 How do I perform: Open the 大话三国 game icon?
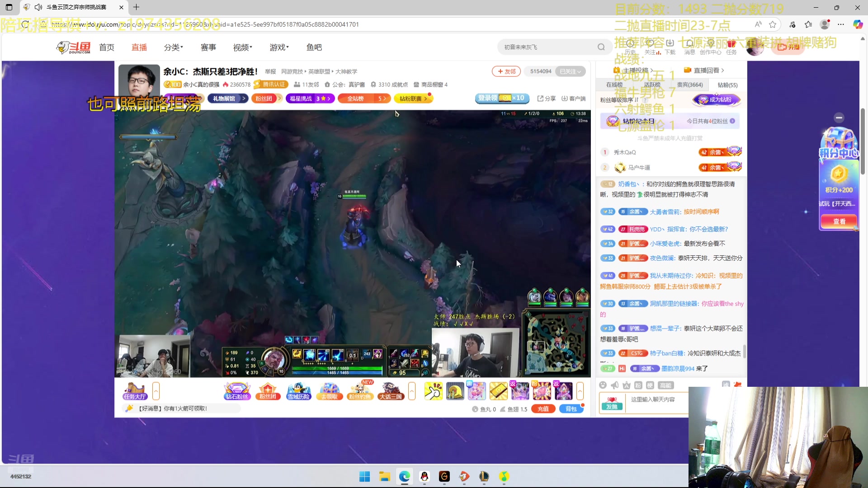click(x=391, y=391)
